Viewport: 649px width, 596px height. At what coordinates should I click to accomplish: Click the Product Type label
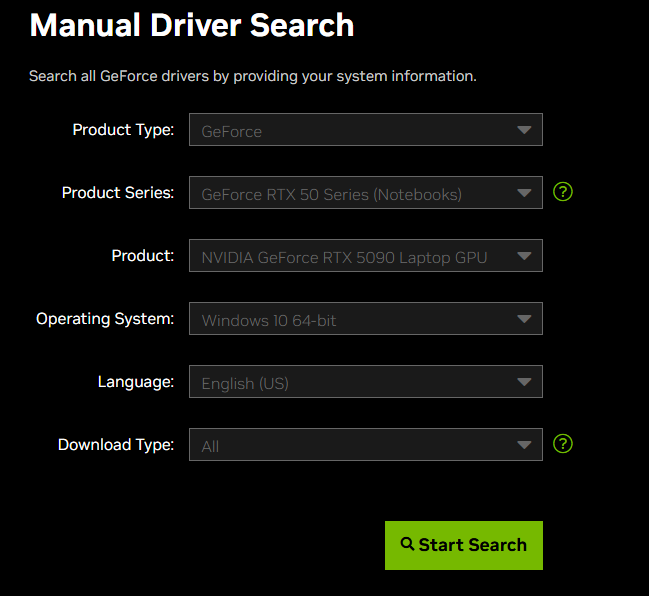pyautogui.click(x=123, y=130)
